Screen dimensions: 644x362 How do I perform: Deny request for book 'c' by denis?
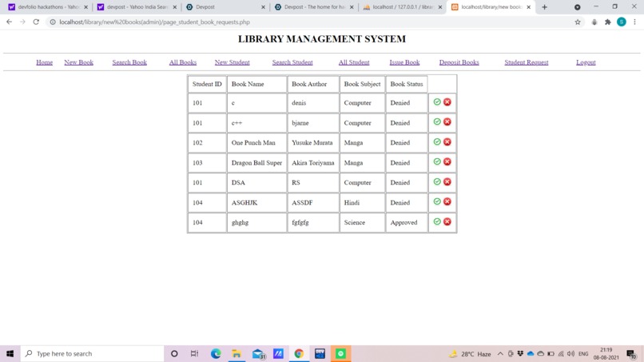point(447,102)
